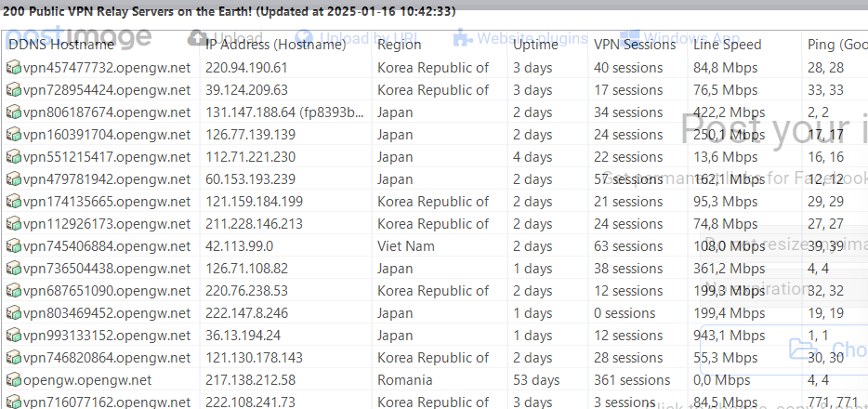The width and height of the screenshot is (868, 409).
Task: Click server icon beside vpn174135665.opengw.net
Action: [14, 202]
